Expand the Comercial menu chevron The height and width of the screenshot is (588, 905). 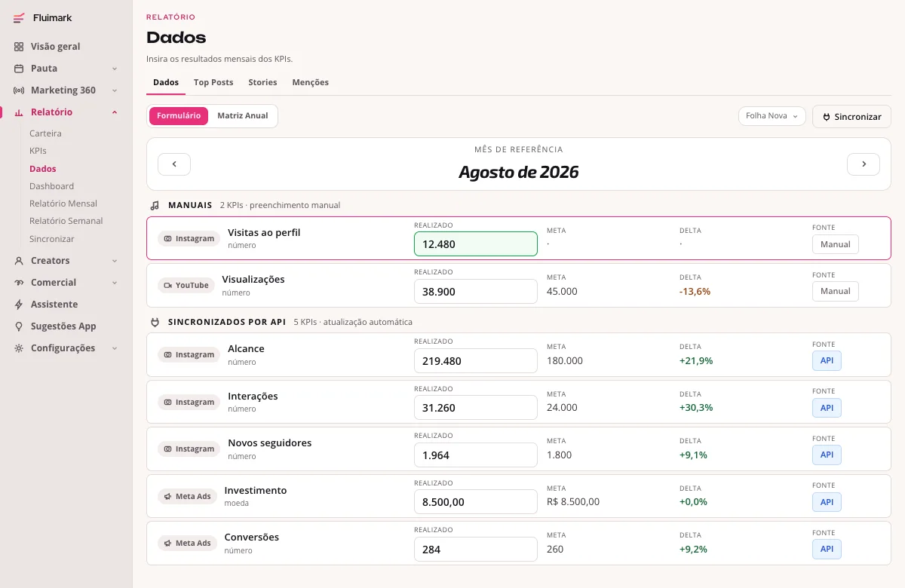(x=115, y=283)
